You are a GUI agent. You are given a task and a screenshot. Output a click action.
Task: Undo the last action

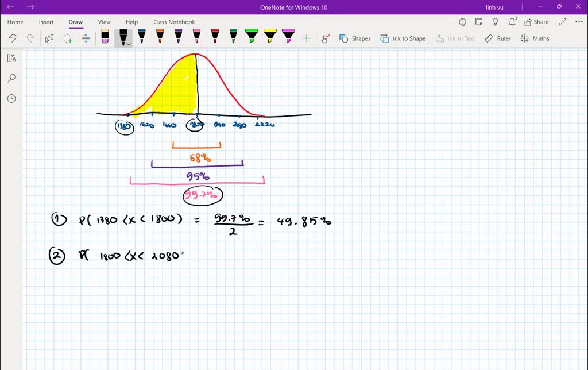click(x=11, y=38)
